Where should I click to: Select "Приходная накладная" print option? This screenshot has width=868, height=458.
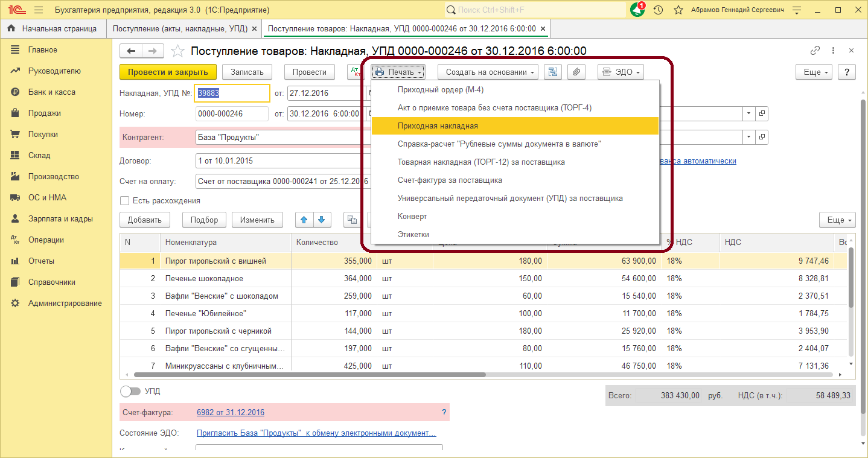pos(438,126)
